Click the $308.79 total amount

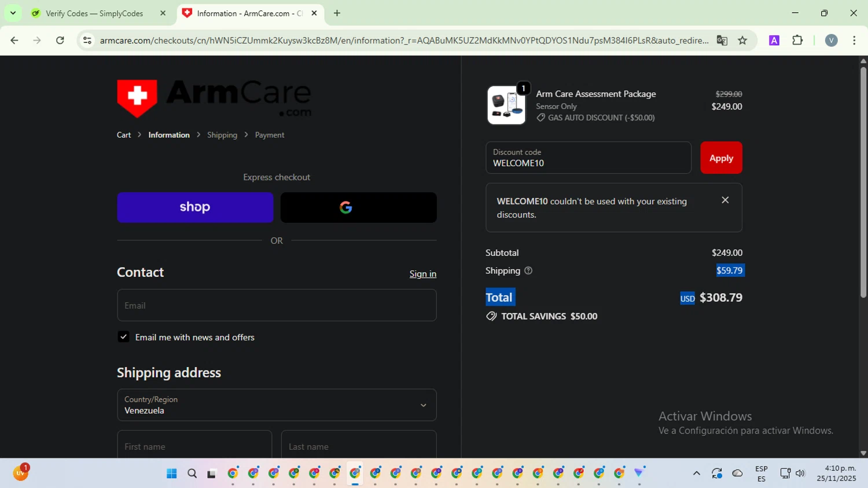pyautogui.click(x=721, y=298)
